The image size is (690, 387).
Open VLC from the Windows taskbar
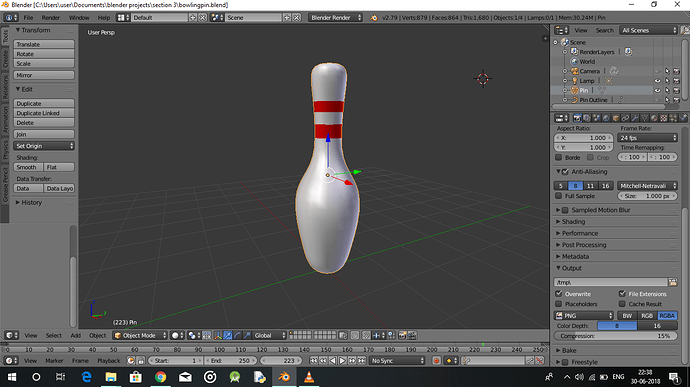309,377
